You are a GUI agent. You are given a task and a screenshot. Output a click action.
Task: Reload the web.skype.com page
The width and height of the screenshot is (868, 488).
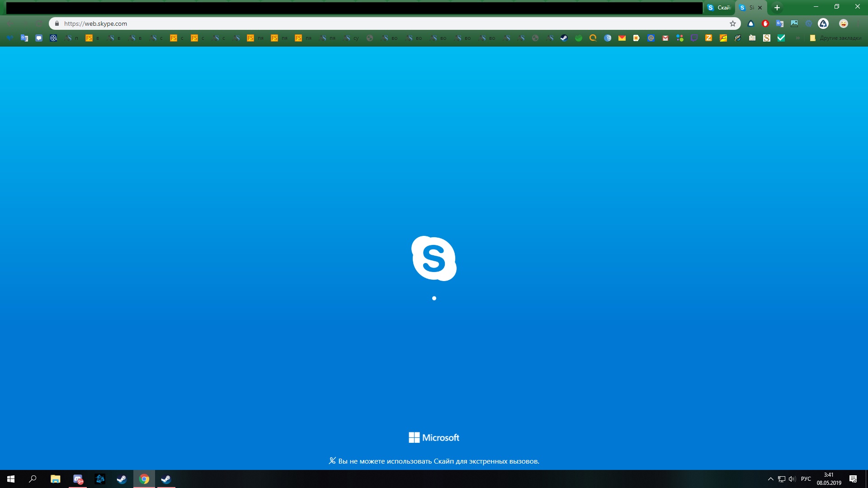pos(40,23)
